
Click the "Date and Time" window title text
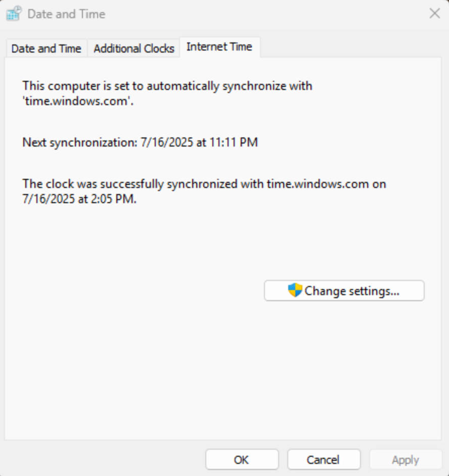point(66,14)
